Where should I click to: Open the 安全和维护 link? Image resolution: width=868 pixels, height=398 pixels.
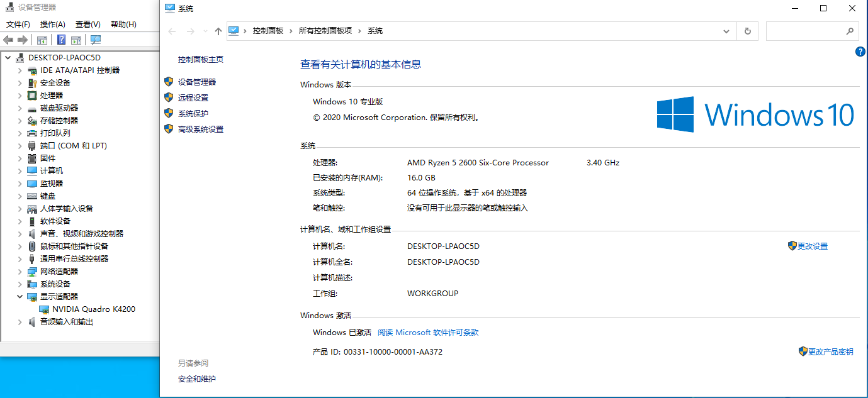(197, 379)
